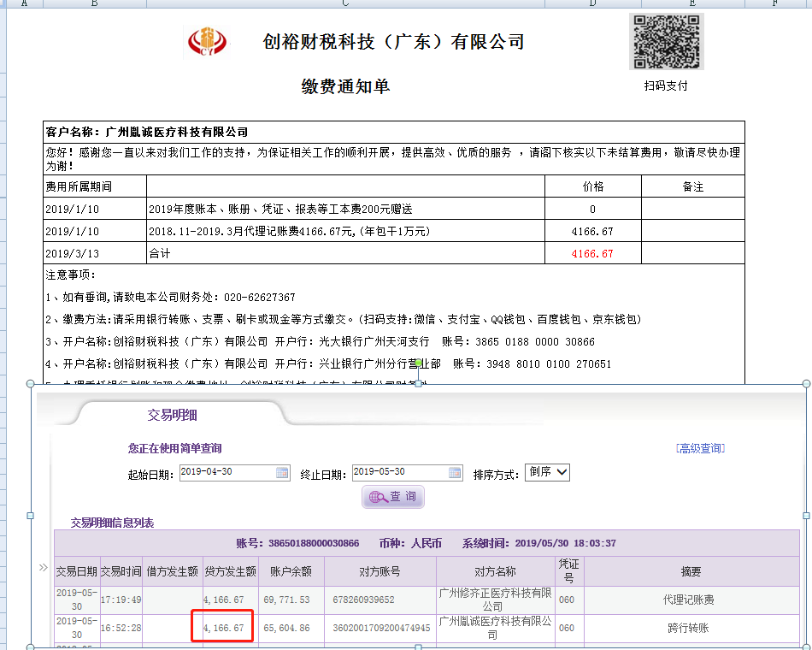Open calendar picker for start date

282,473
